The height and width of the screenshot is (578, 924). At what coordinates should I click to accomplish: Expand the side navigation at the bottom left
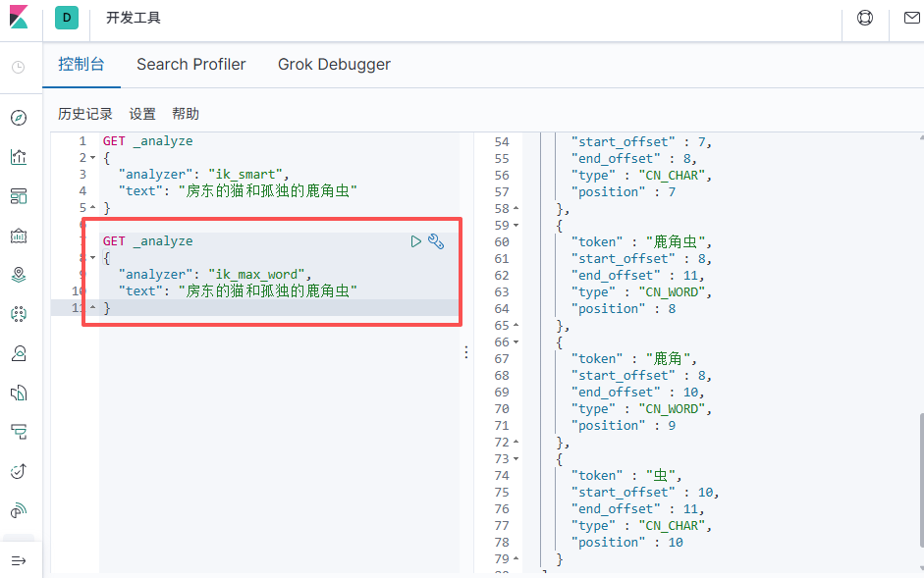point(19,560)
